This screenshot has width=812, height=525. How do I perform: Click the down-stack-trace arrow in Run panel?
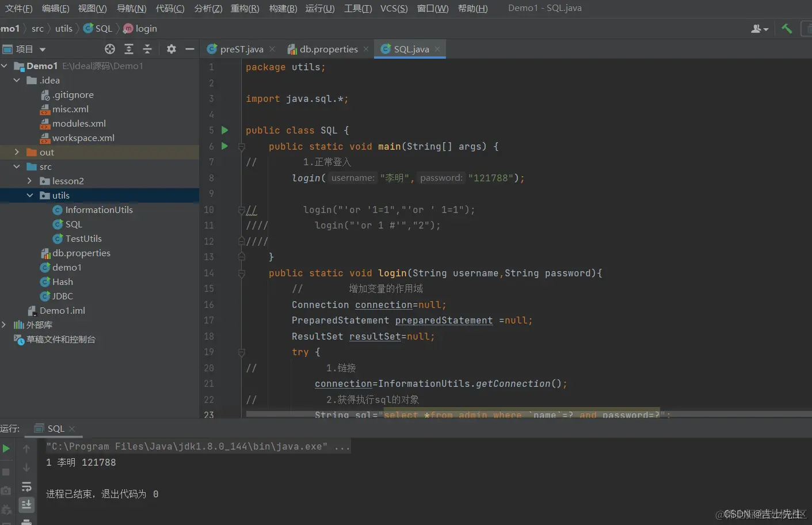(26, 467)
